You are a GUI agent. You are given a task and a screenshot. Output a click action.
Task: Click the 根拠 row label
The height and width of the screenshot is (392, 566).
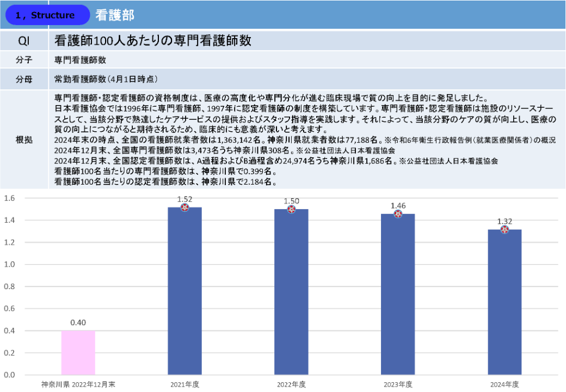click(24, 140)
